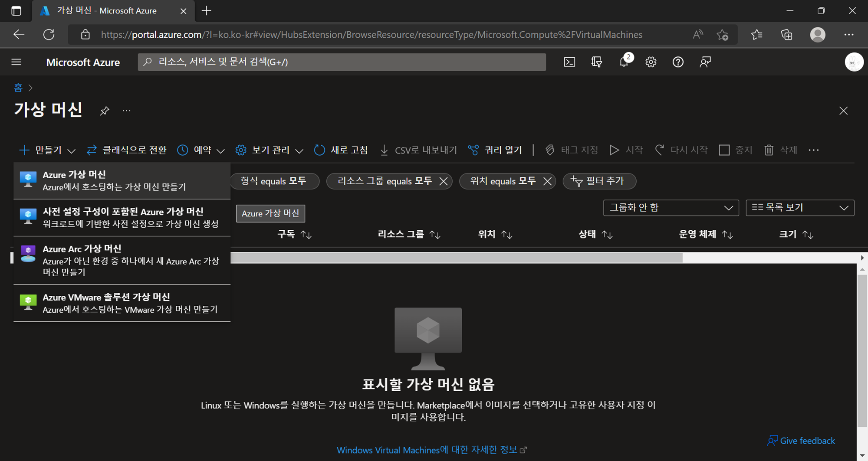Image resolution: width=868 pixels, height=461 pixels.
Task: Open portal settings gear
Action: [651, 62]
